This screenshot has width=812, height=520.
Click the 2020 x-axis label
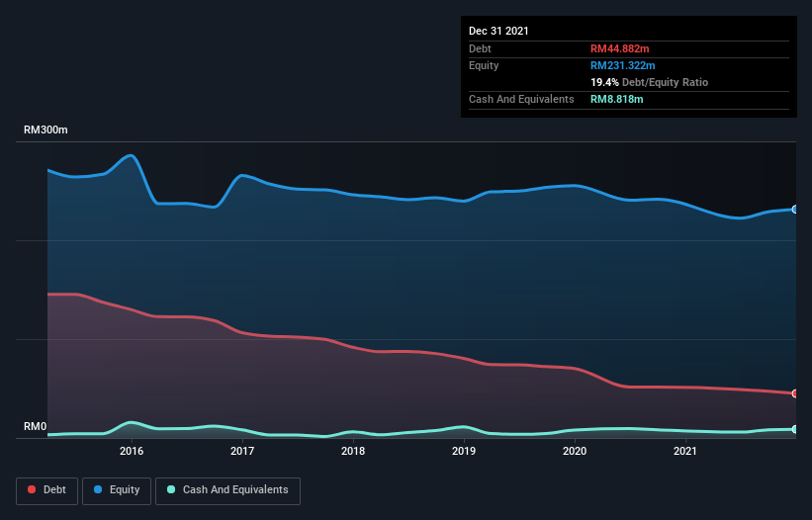pos(575,451)
